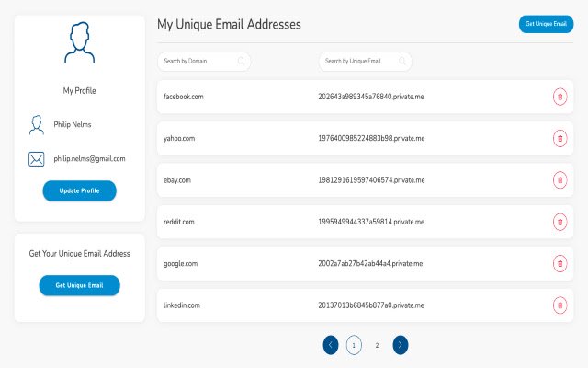Image resolution: width=588 pixels, height=368 pixels.
Task: Click the 1995949944337a59814.private.me address
Action: tap(371, 222)
